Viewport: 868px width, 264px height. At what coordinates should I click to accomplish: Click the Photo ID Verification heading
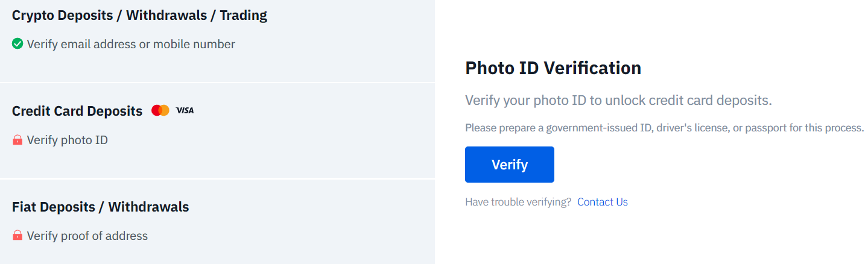click(x=553, y=68)
